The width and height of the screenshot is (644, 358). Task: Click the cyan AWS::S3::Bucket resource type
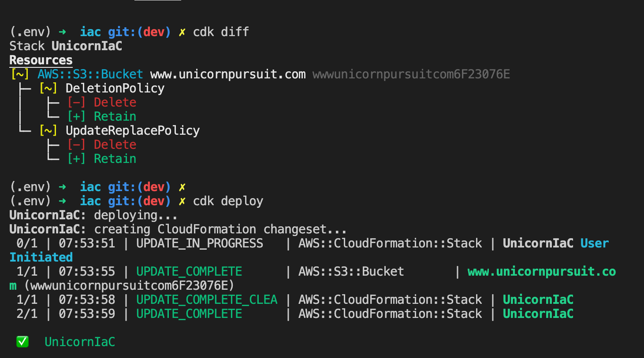90,74
